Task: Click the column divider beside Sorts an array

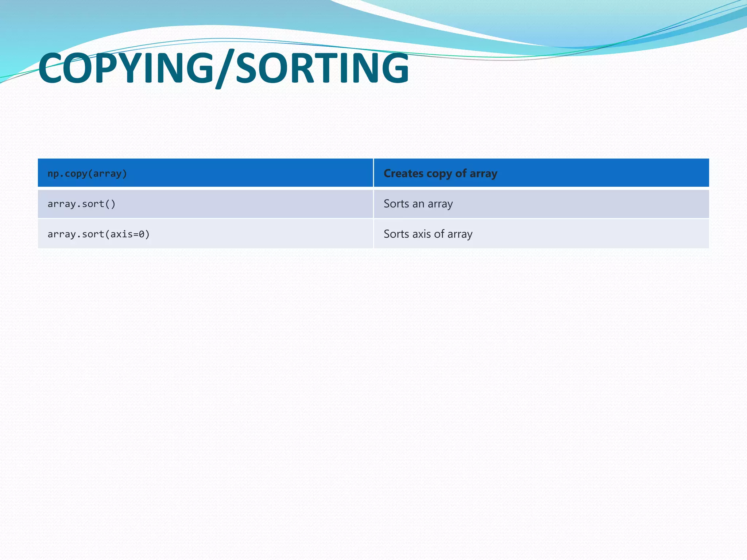Action: [x=373, y=204]
